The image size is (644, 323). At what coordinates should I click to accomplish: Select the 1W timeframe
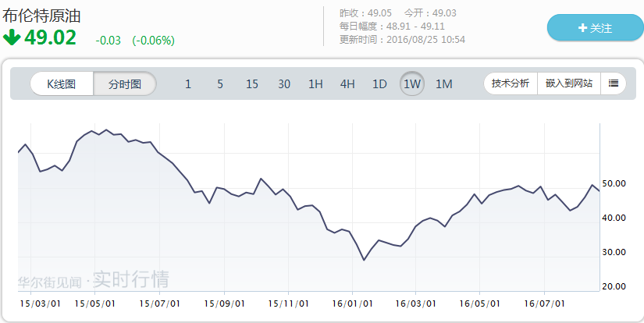(412, 84)
